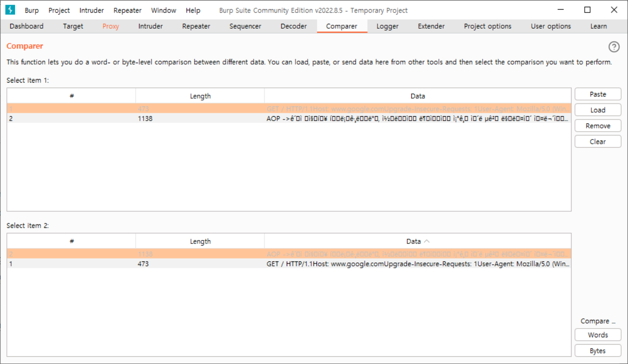Select row 1 with length 473 in item 2 list
This screenshot has height=364, width=628.
coord(289,263)
